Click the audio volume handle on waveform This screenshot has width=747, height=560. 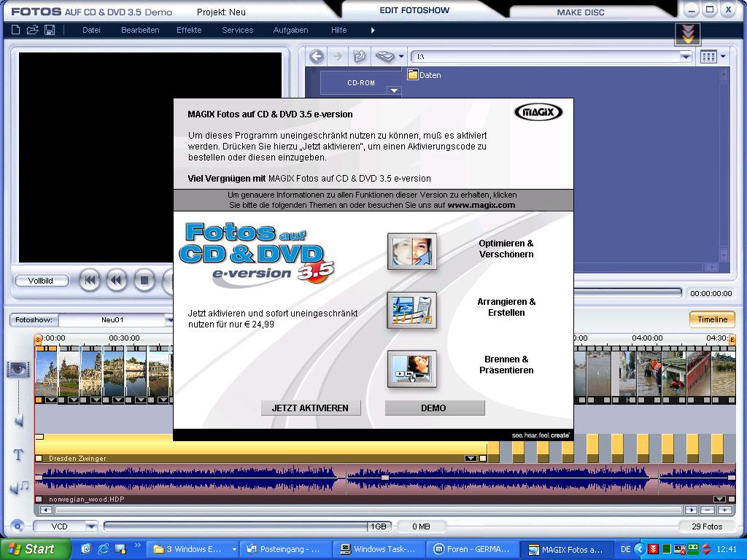pos(385,477)
